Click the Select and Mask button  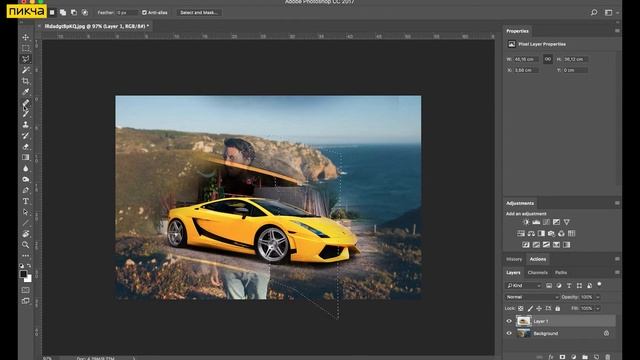point(198,13)
